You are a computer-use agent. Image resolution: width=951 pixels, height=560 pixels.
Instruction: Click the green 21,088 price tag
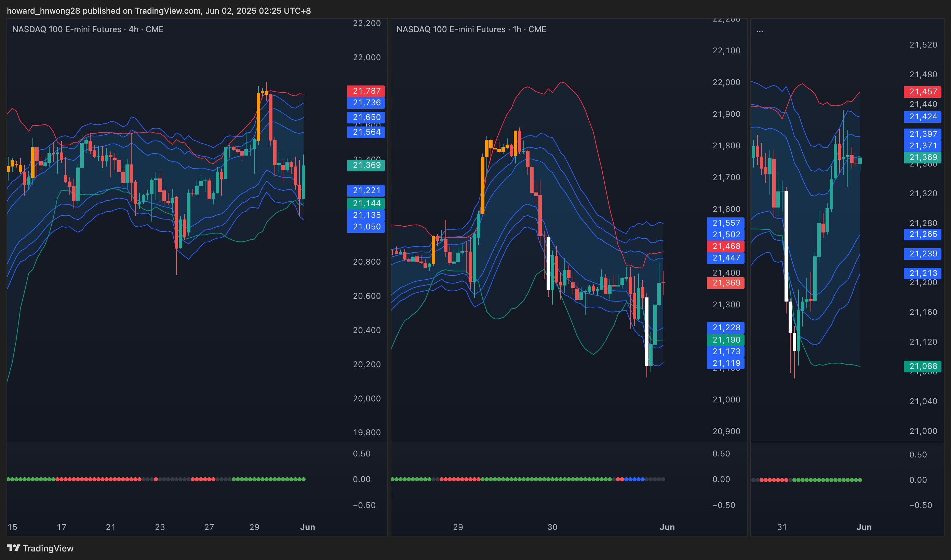(x=922, y=366)
